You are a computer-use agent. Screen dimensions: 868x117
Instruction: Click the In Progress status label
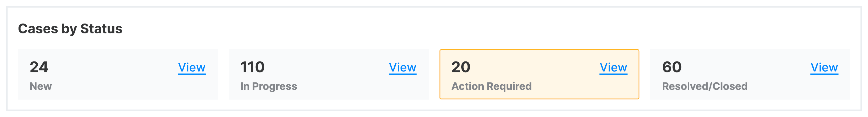[x=269, y=86]
